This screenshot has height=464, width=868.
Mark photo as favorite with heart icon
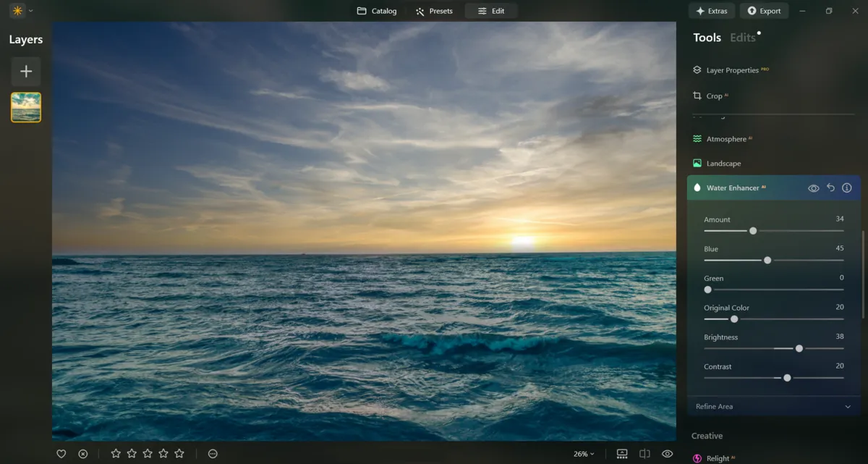point(61,454)
